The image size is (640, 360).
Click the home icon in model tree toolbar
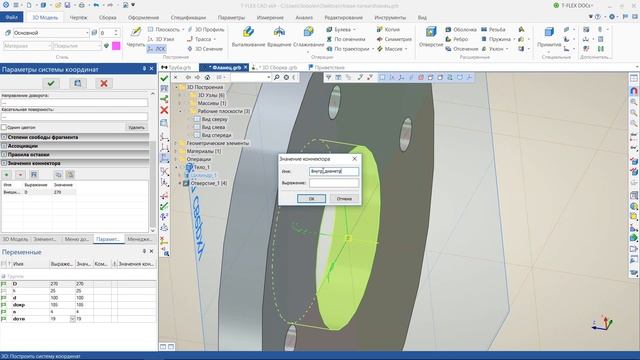(207, 77)
